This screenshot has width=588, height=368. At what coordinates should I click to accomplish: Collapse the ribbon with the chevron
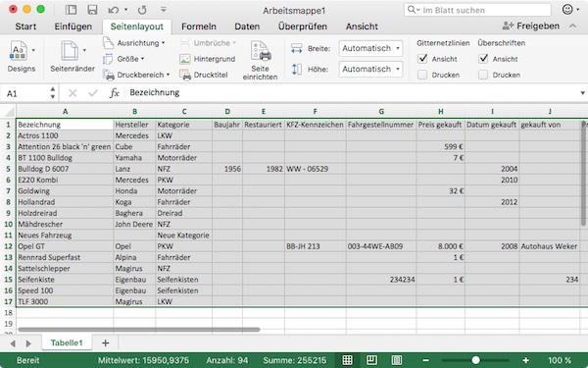[572, 26]
